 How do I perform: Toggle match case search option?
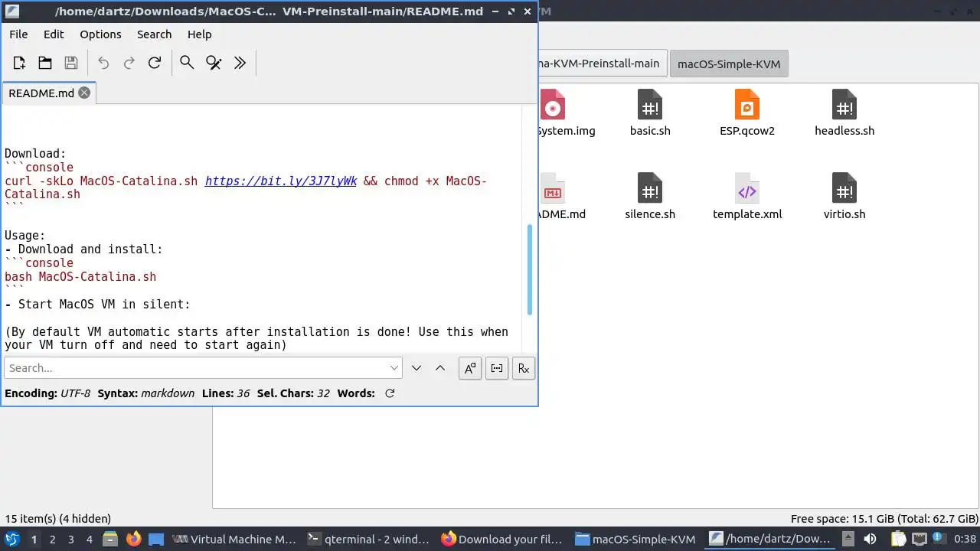pyautogui.click(x=469, y=368)
